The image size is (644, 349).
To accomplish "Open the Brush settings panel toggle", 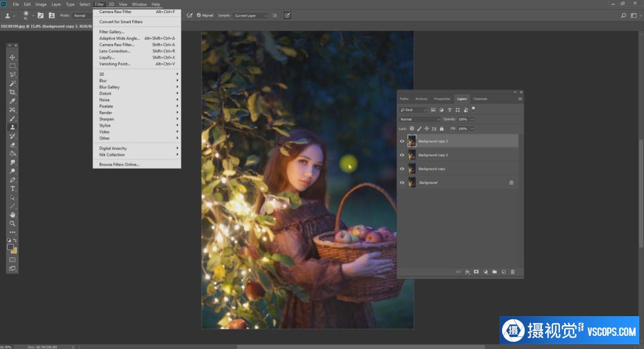I will click(x=41, y=16).
